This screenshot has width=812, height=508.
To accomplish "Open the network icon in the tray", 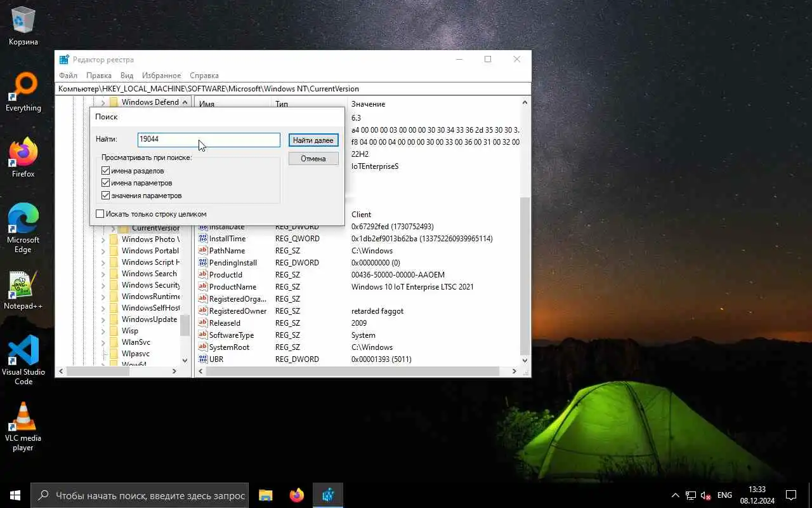I will pos(691,495).
